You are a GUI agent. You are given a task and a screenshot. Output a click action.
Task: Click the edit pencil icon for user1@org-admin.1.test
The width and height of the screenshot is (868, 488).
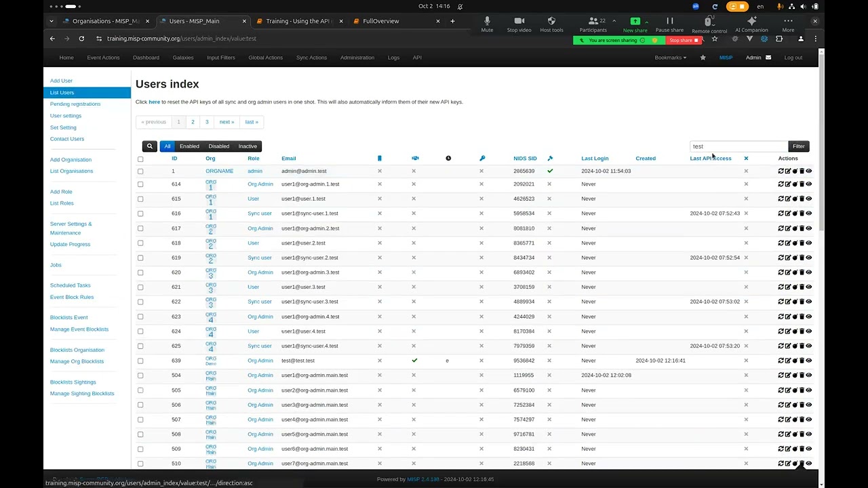tap(788, 184)
